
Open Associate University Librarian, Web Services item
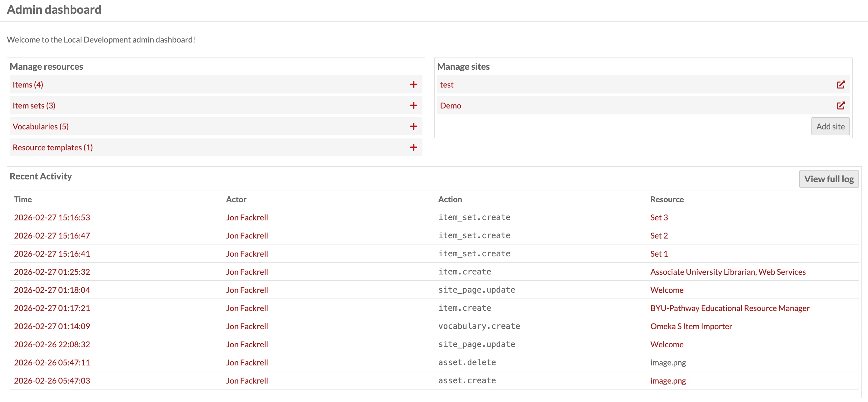click(728, 272)
